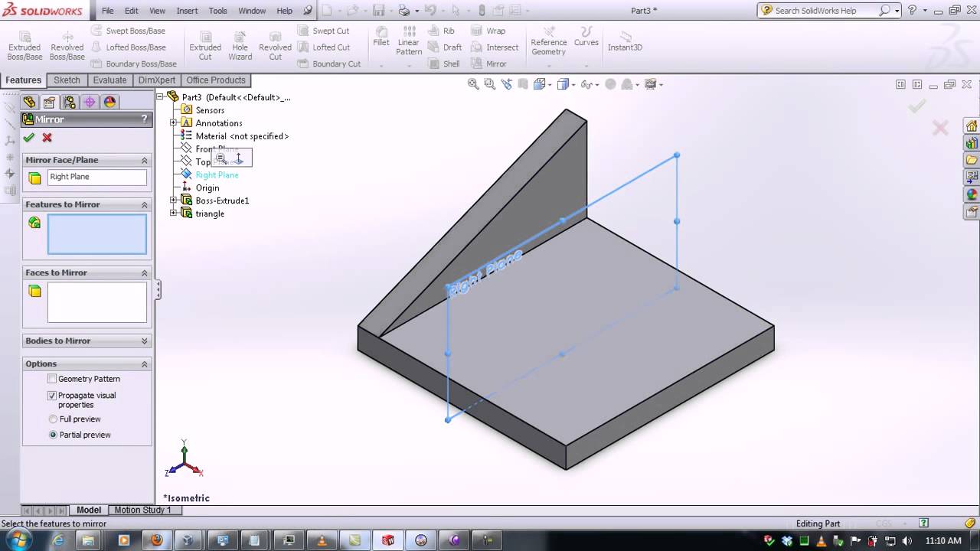Switch to the DimXpert tab

tap(156, 80)
